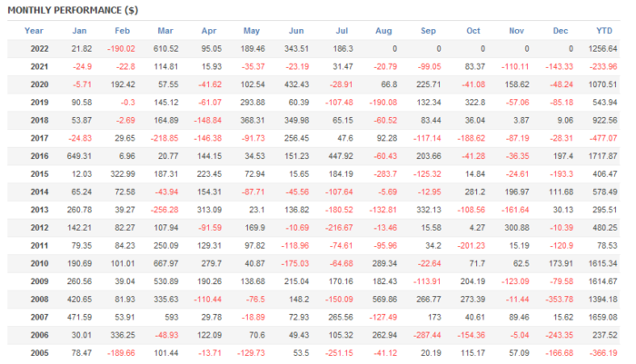Click the Jan column header
Viewport: 636px width, 364px height.
(x=80, y=31)
